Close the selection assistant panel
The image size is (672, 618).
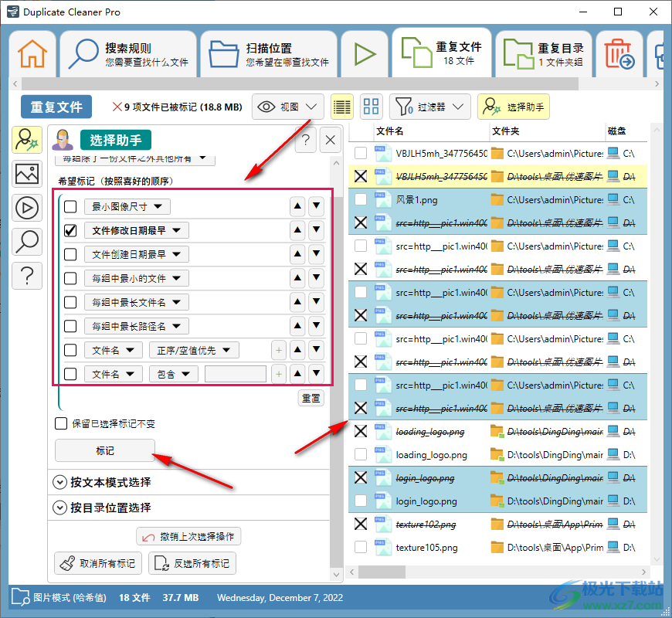[331, 140]
